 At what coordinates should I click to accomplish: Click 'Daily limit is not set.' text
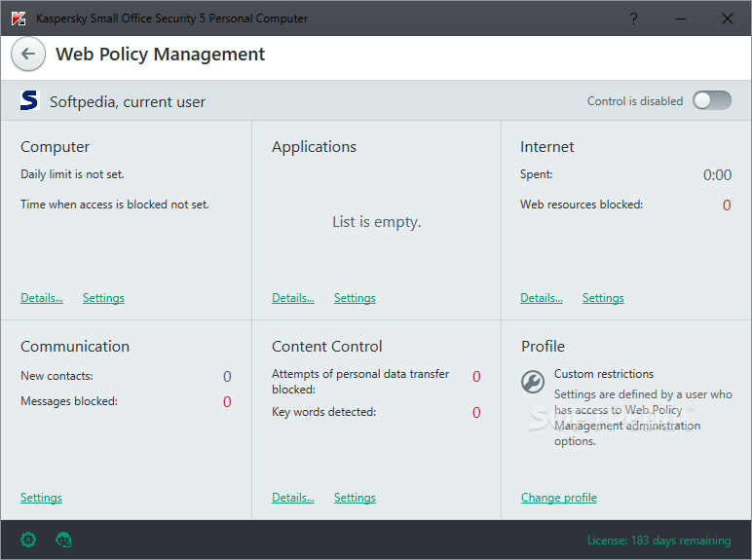(72, 174)
